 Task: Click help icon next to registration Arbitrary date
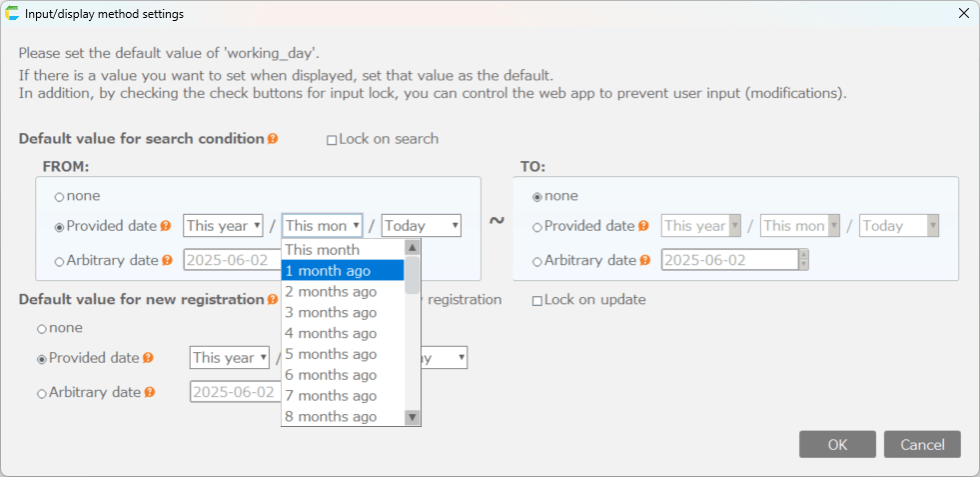(x=148, y=393)
